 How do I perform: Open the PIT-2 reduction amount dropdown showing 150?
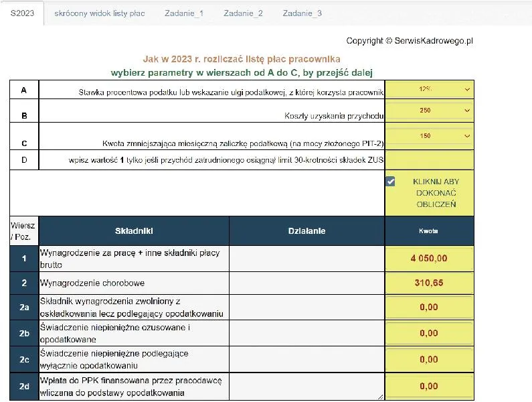429,137
